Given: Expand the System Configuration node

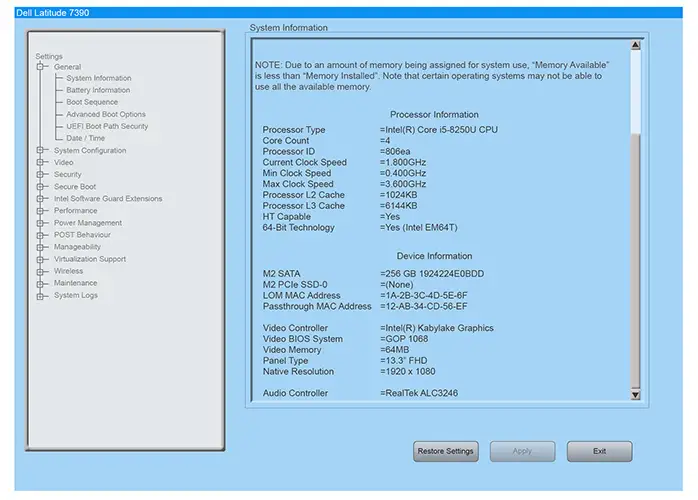Looking at the screenshot, I should tap(40, 150).
